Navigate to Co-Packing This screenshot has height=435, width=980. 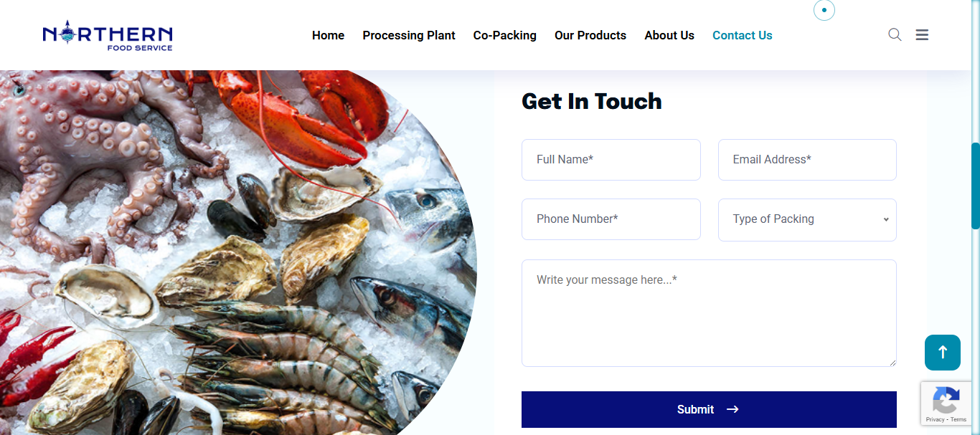click(x=505, y=35)
